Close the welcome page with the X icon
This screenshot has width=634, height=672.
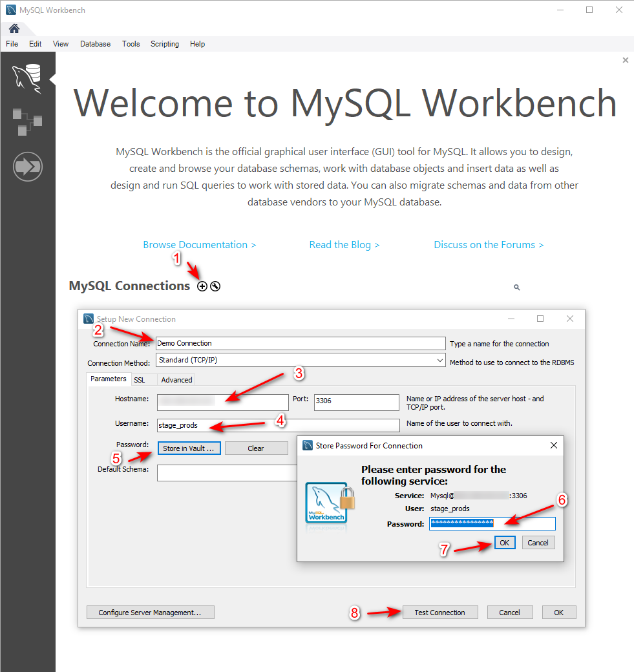click(x=626, y=60)
